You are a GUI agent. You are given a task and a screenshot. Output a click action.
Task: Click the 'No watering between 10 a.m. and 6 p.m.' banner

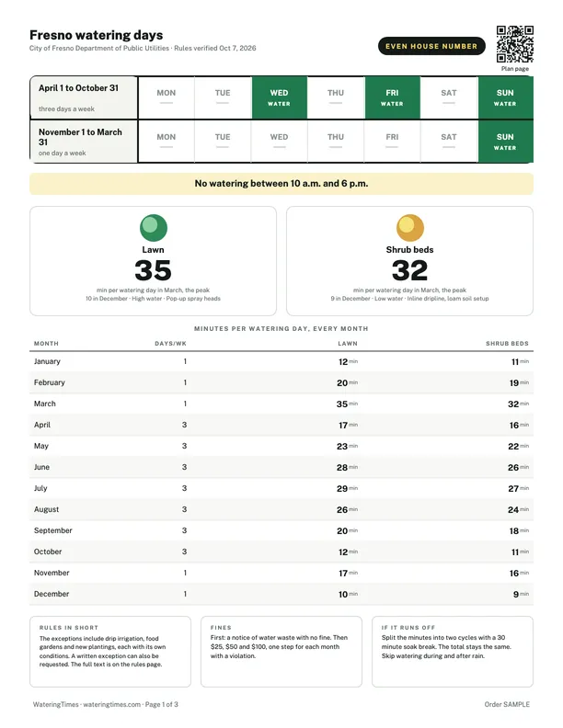click(281, 184)
